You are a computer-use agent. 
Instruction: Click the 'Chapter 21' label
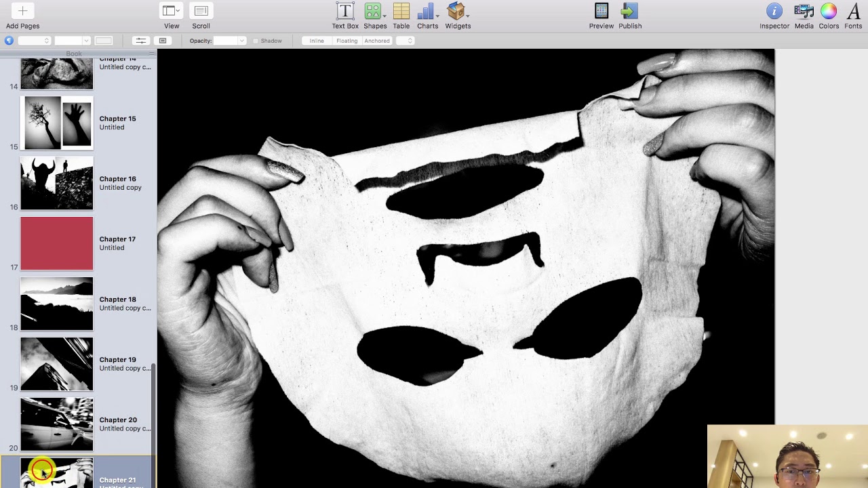coord(117,480)
